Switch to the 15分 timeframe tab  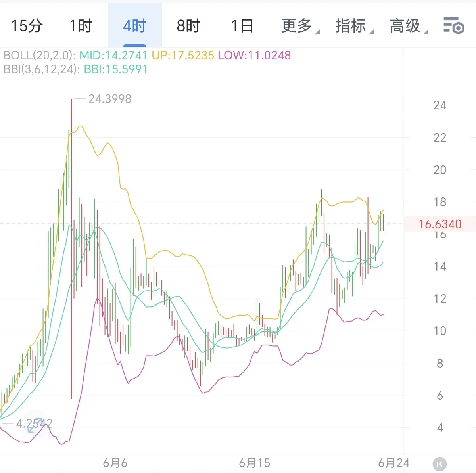(x=27, y=26)
